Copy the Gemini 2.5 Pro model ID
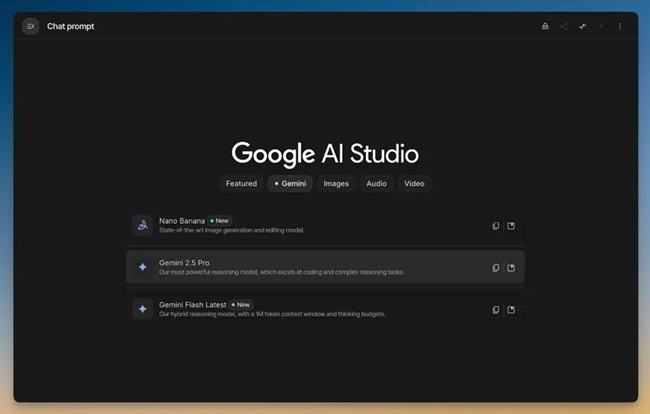650x414 pixels. (x=495, y=268)
